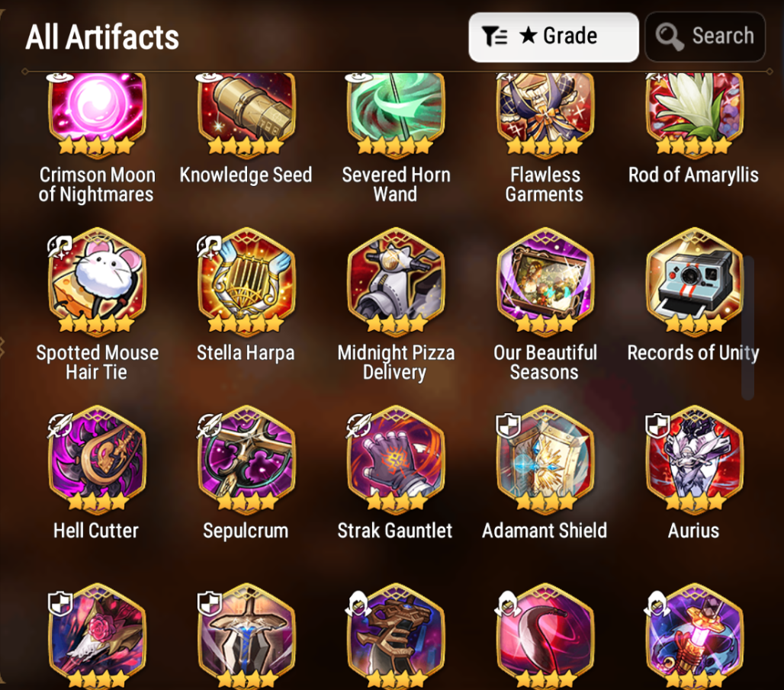Select the red whip artifact in the bottom row

tap(545, 636)
